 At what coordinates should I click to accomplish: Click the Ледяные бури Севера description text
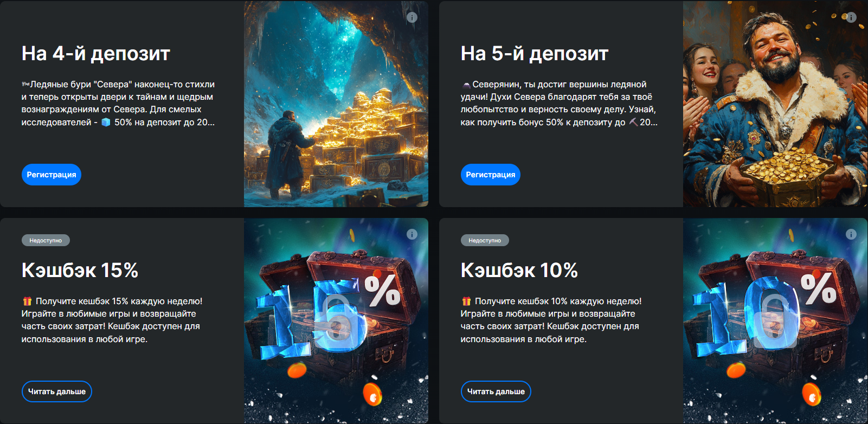click(118, 103)
